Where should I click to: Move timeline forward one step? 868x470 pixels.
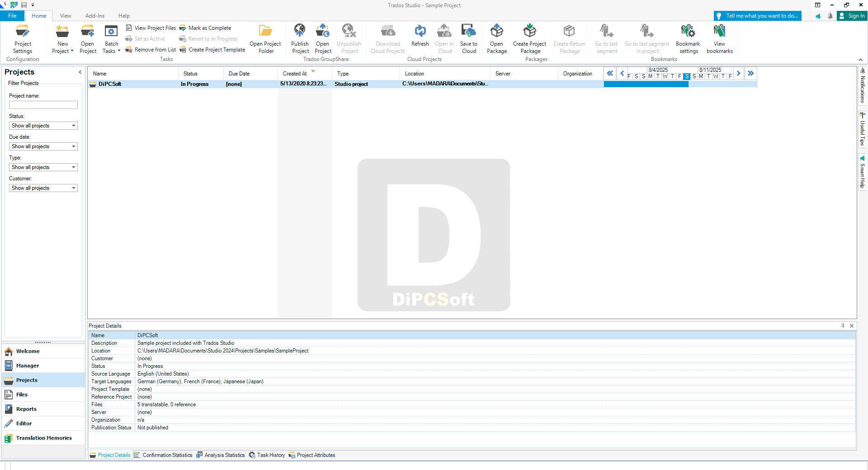(x=739, y=73)
